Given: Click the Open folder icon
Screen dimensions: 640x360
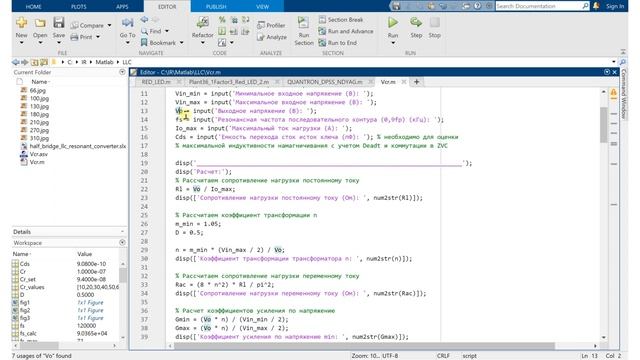Looking at the screenshot, I should click(x=40, y=23).
